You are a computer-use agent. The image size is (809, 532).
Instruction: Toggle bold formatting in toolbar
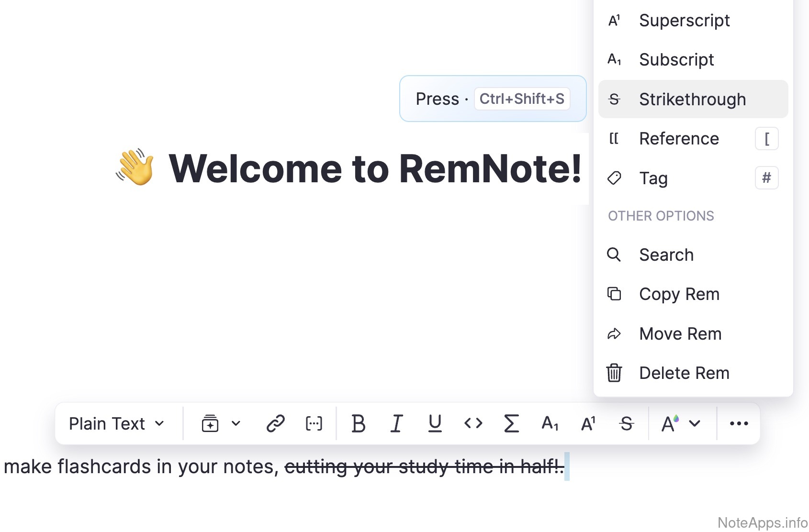(358, 423)
